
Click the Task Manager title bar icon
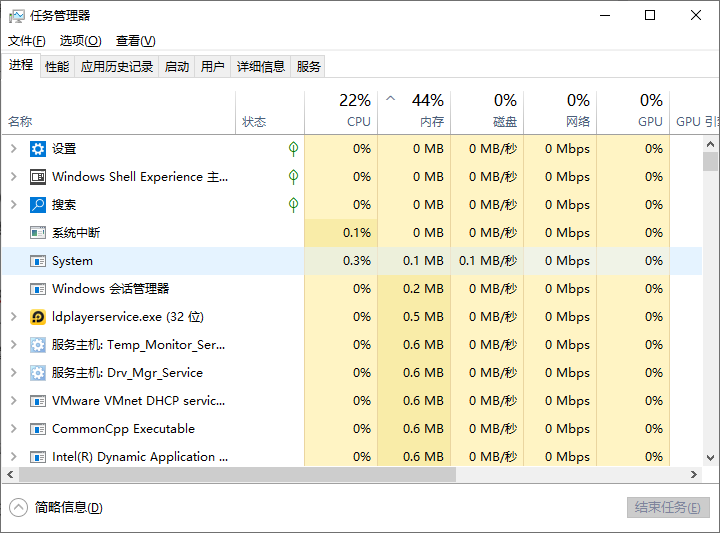17,16
